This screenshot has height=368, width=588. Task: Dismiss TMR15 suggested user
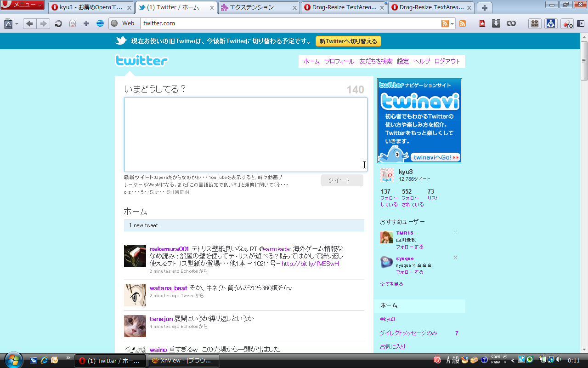[455, 232]
